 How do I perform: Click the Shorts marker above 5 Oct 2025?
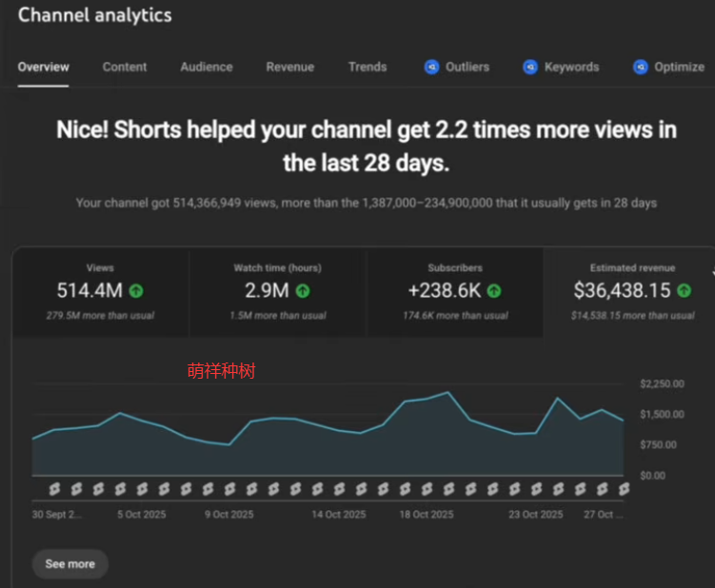coord(142,489)
